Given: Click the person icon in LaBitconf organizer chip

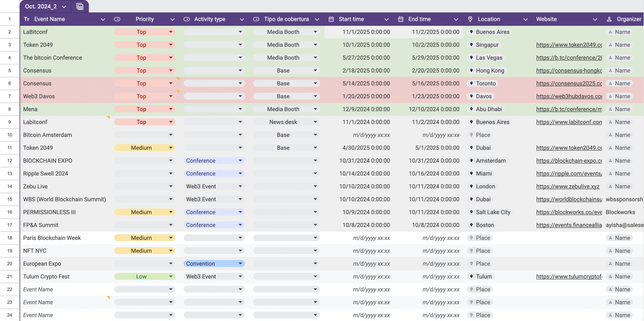Looking at the screenshot, I should (610, 32).
